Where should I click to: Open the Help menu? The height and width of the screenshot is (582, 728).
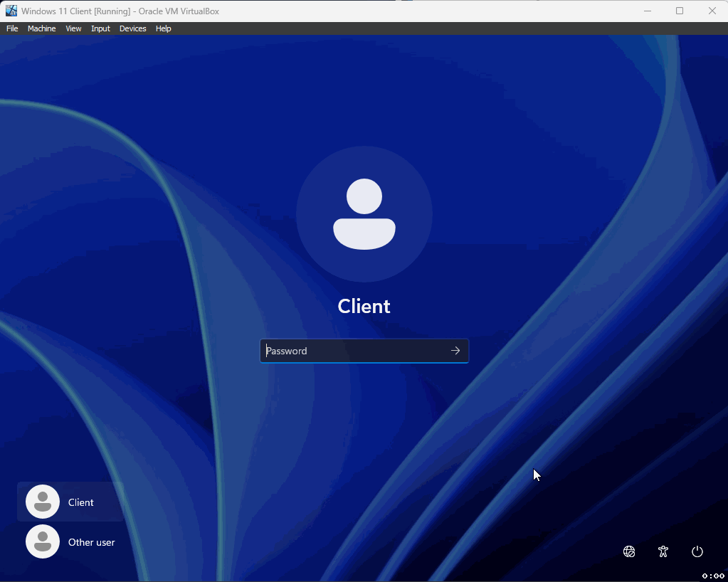click(x=163, y=28)
